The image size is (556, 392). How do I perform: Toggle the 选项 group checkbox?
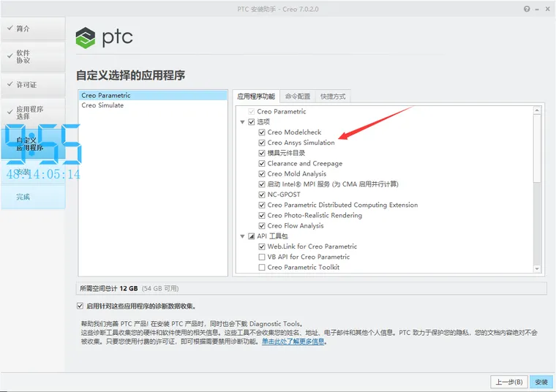pos(252,122)
